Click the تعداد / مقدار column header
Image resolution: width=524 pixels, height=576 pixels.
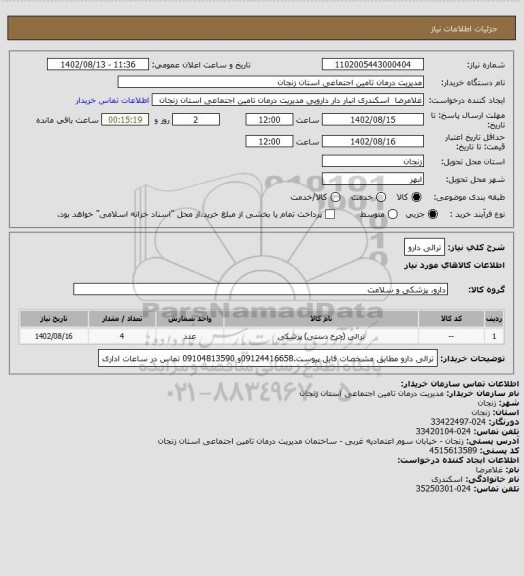[122, 318]
